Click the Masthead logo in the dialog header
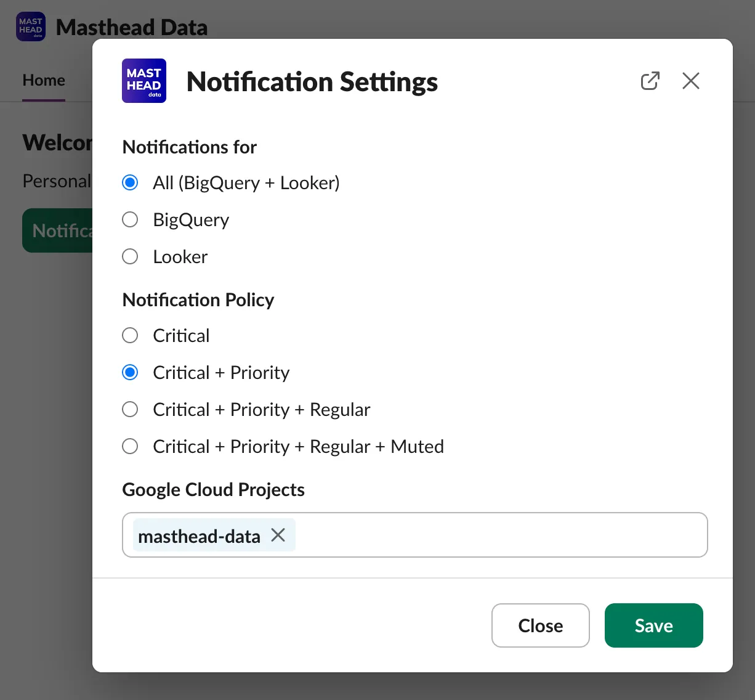This screenshot has height=700, width=755. [144, 81]
